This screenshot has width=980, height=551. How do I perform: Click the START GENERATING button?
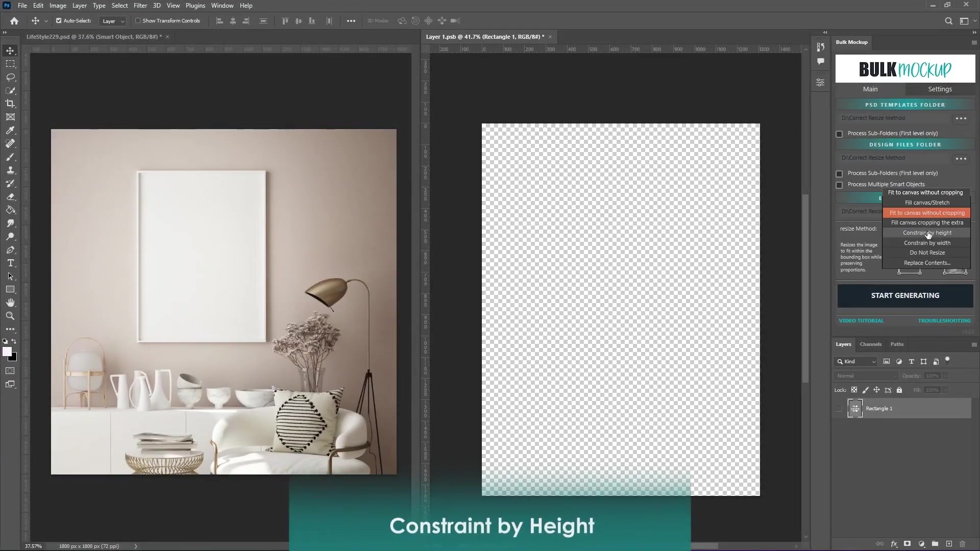point(904,295)
